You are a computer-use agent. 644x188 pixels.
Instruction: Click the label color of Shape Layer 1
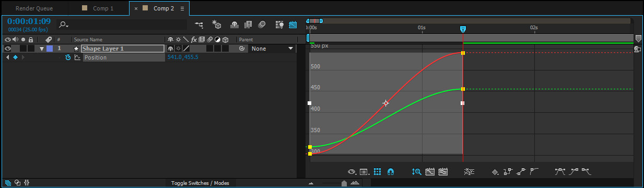tap(50, 49)
